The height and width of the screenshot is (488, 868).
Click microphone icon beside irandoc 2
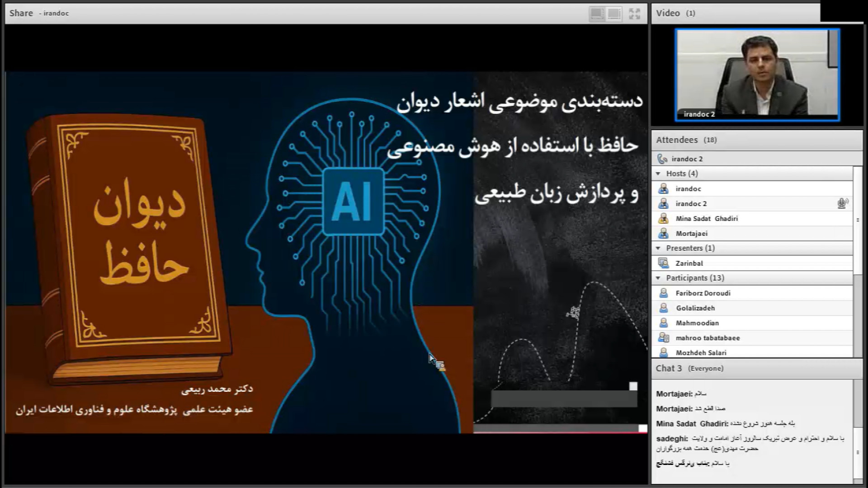[x=842, y=203]
